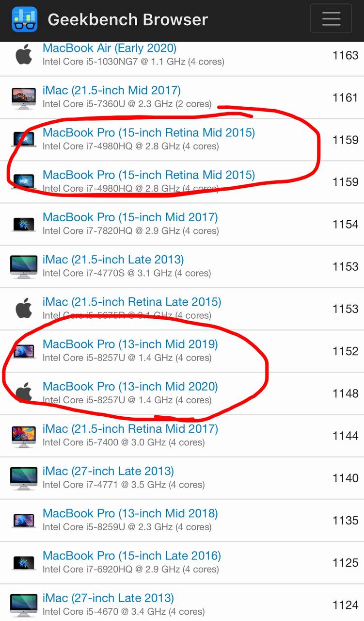
Task: Open the second MacBook Pro 15-inch Retina Mid 2015 link
Action: coord(149,175)
